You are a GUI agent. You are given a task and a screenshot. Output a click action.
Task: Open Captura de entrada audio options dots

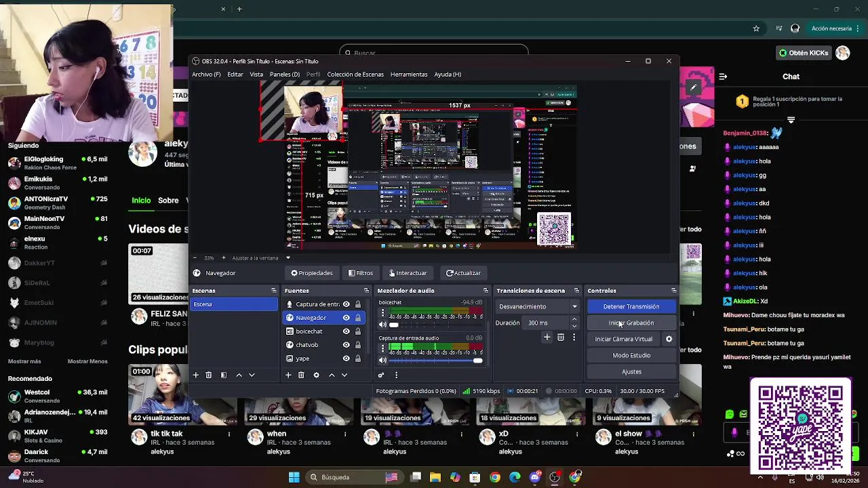pos(382,348)
